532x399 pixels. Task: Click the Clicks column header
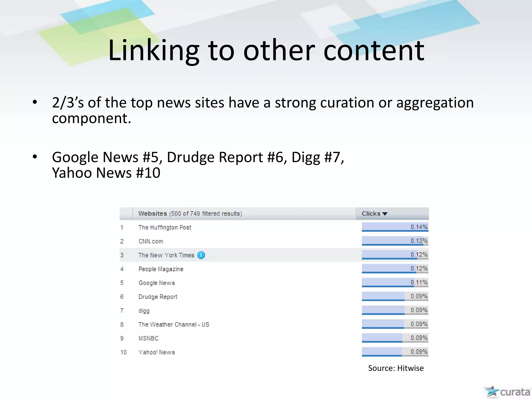(371, 214)
